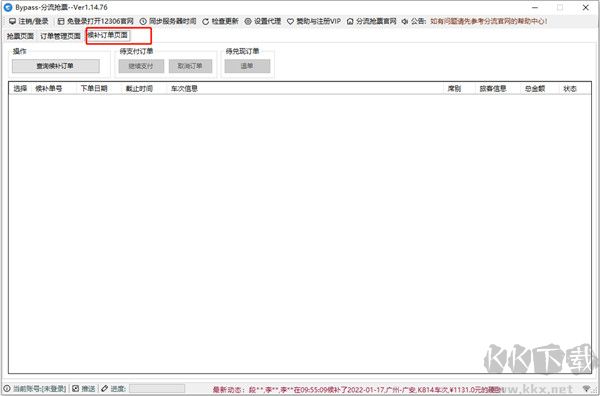Viewport: 600px width, 396px height.
Task: Click 旅客信息 column header
Action: [x=493, y=88]
